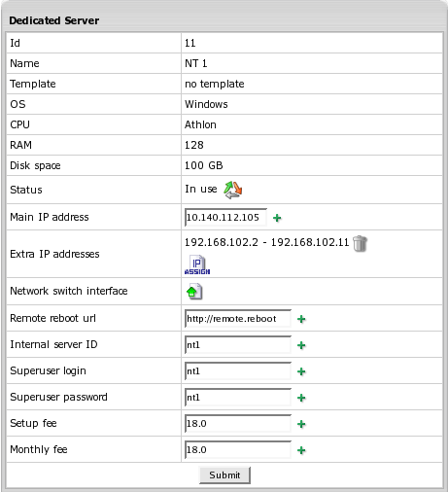Select the Internal server ID text box
The height and width of the screenshot is (492, 448).
(x=238, y=345)
